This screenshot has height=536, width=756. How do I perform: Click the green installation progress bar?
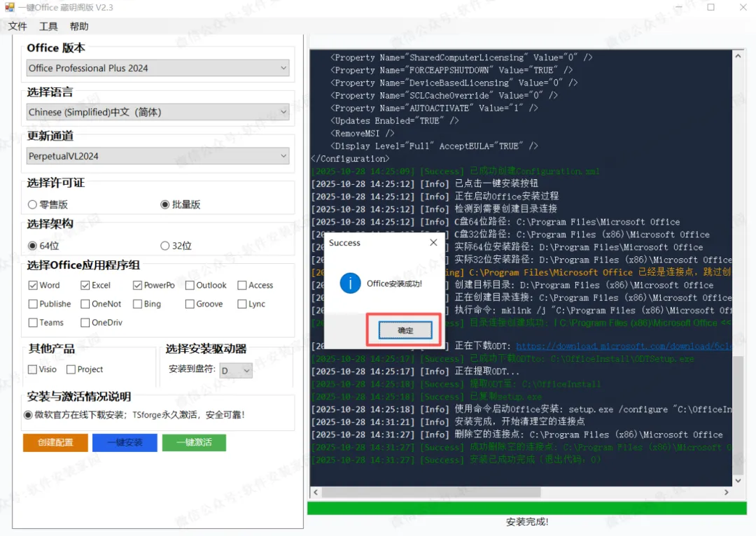click(x=527, y=508)
